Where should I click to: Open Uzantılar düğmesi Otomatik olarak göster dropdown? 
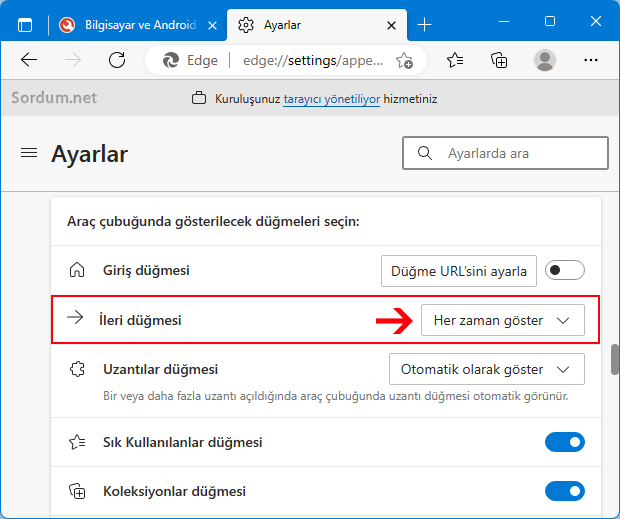coord(487,369)
